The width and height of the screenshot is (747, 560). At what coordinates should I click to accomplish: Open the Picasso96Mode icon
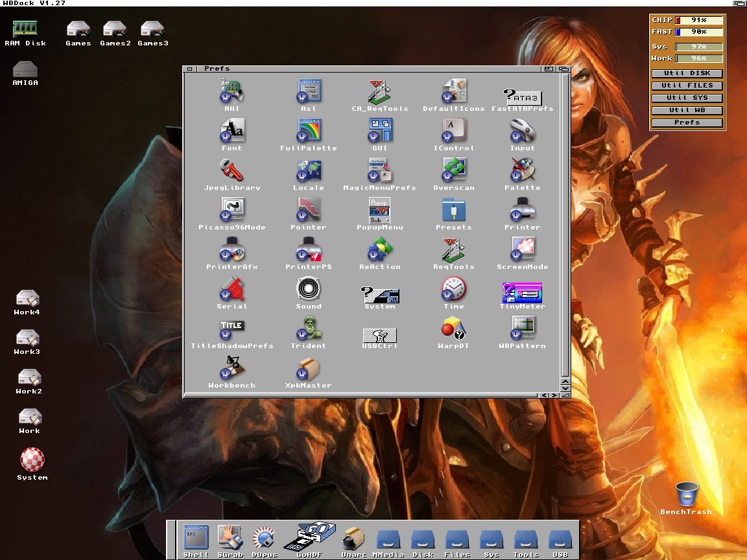click(x=232, y=210)
